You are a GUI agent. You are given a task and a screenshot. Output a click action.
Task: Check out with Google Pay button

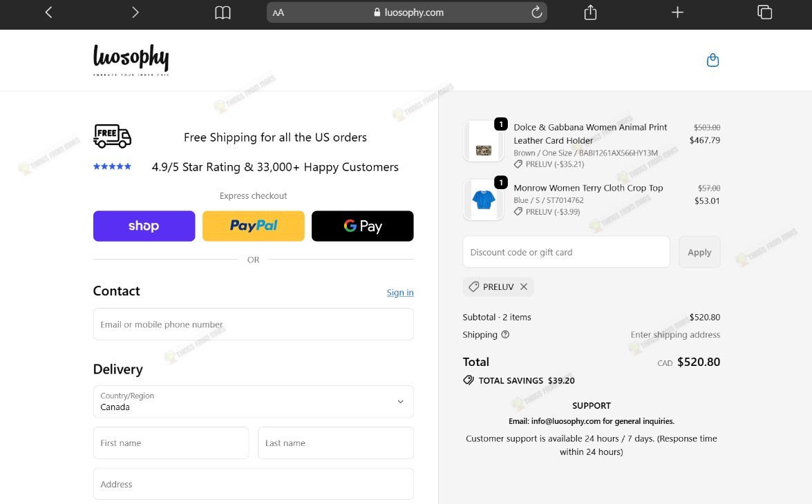tap(363, 226)
